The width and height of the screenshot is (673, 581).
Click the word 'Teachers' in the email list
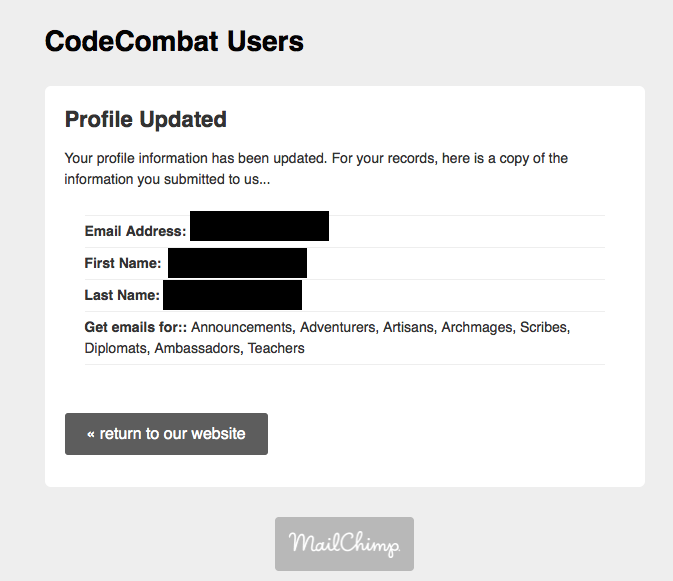coord(276,349)
